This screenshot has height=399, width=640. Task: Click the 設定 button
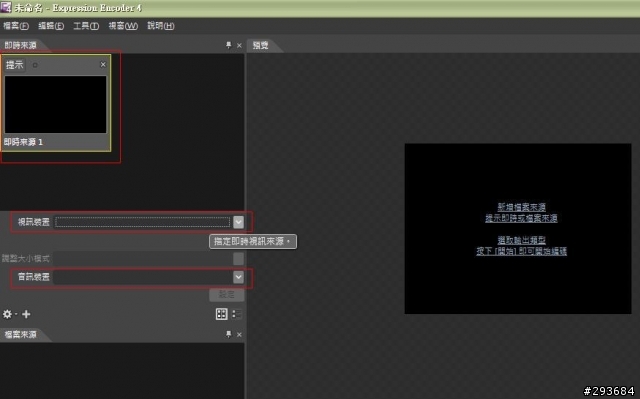[x=227, y=295]
